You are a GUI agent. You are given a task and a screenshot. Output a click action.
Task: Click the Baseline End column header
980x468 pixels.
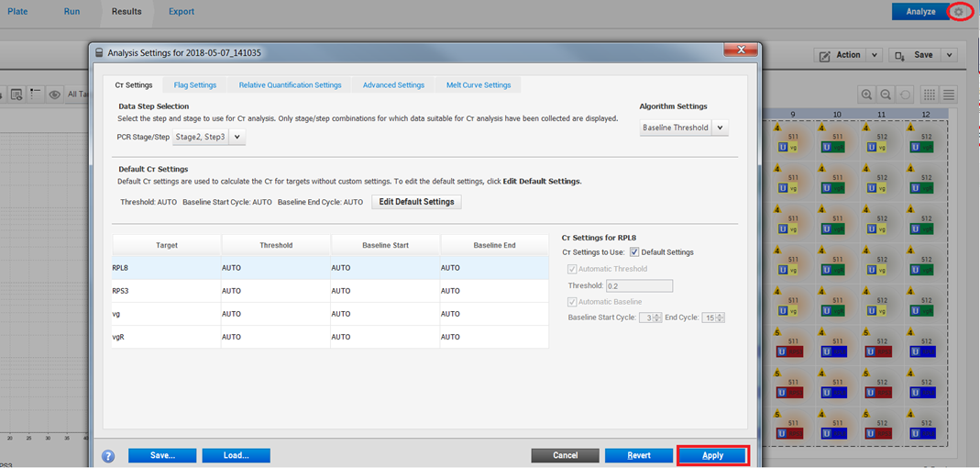[494, 245]
